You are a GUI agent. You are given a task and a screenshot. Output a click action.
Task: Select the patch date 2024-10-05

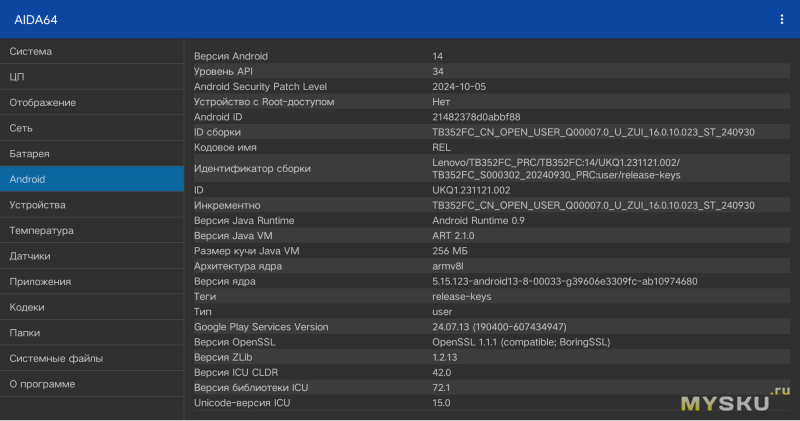click(x=459, y=86)
